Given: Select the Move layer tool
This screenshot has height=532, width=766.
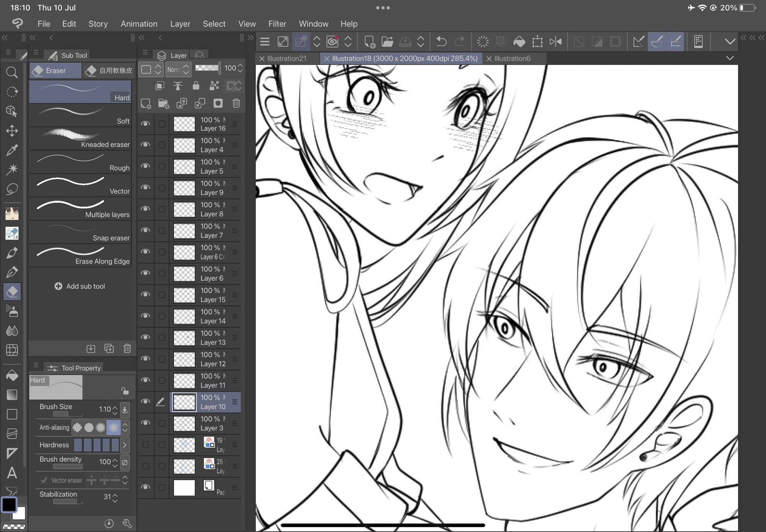Looking at the screenshot, I should 12,131.
